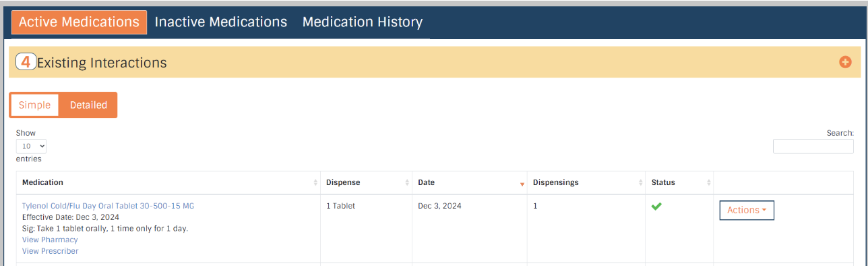The width and height of the screenshot is (868, 274).
Task: Sort by Date column arrow
Action: 522,183
